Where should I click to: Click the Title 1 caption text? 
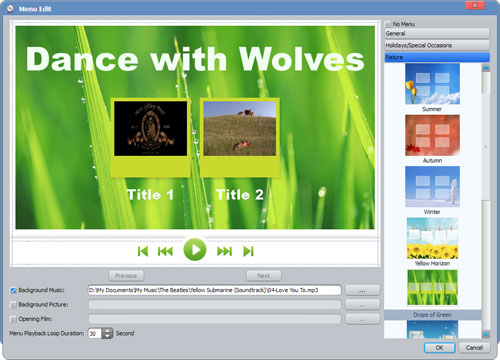point(151,195)
